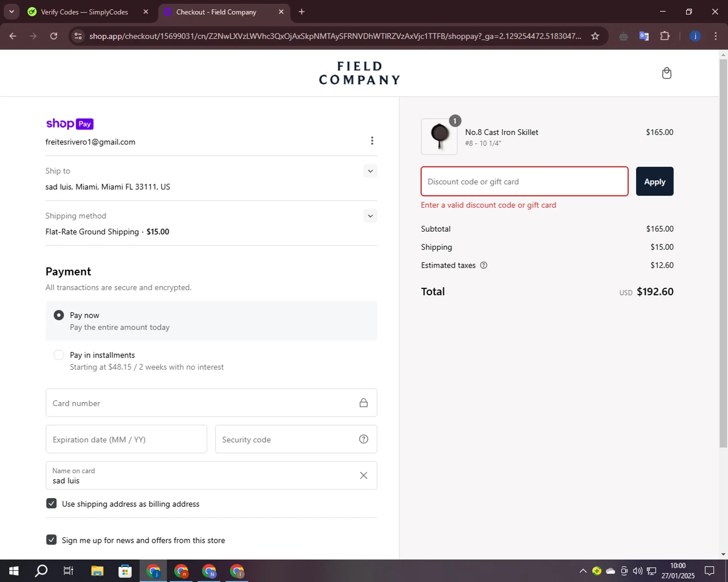Click the extension icon left of Translate
The image size is (728, 582).
624,36
